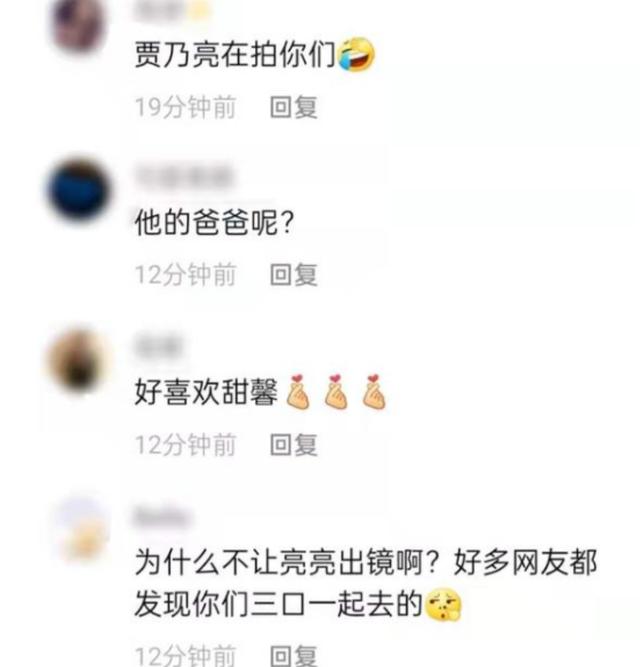Open the purple avatar of the top commenter
Image resolution: width=640 pixels, height=667 pixels.
tap(81, 26)
